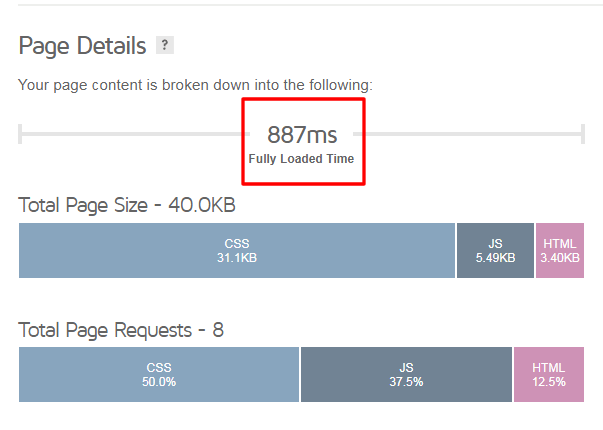Click the Total Page Requests - 8 heading
Image resolution: width=603 pixels, height=430 pixels.
(x=121, y=330)
